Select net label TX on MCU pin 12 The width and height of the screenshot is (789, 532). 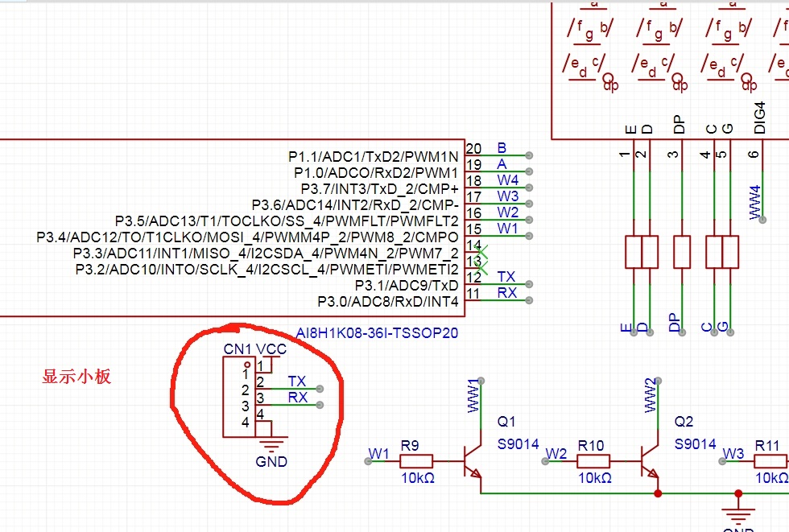tap(506, 277)
